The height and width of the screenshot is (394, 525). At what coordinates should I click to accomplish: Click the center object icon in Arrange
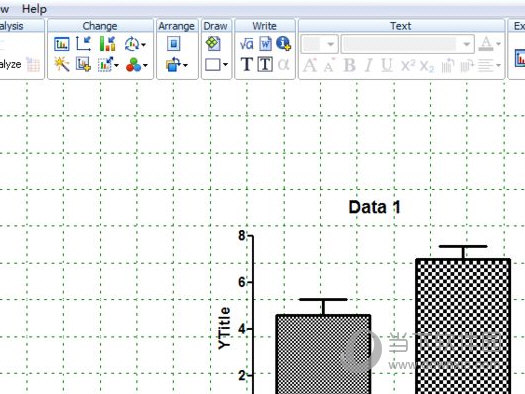point(174,44)
